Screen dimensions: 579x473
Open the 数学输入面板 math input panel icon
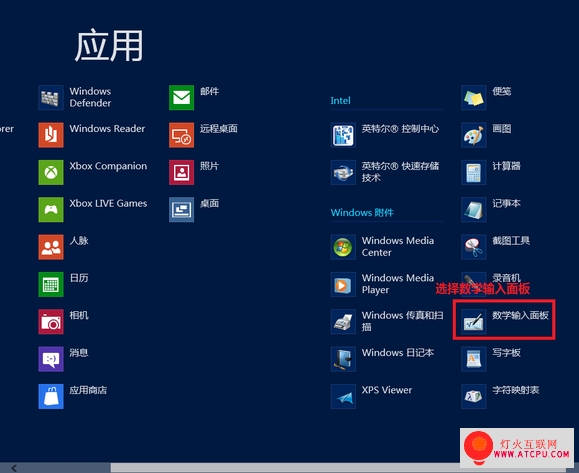(x=474, y=322)
